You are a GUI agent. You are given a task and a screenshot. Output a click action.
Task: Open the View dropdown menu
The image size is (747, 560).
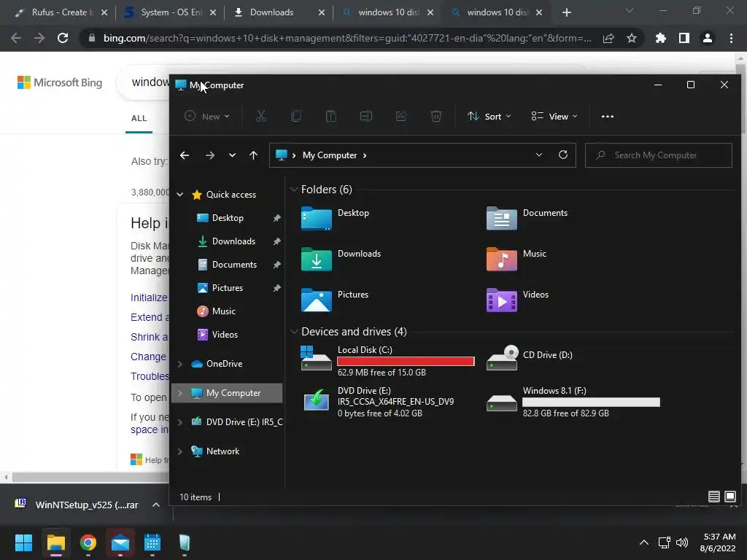554,116
